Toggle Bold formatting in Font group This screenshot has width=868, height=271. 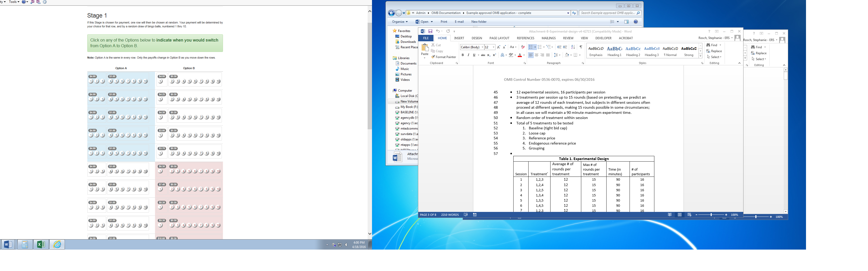(x=463, y=55)
